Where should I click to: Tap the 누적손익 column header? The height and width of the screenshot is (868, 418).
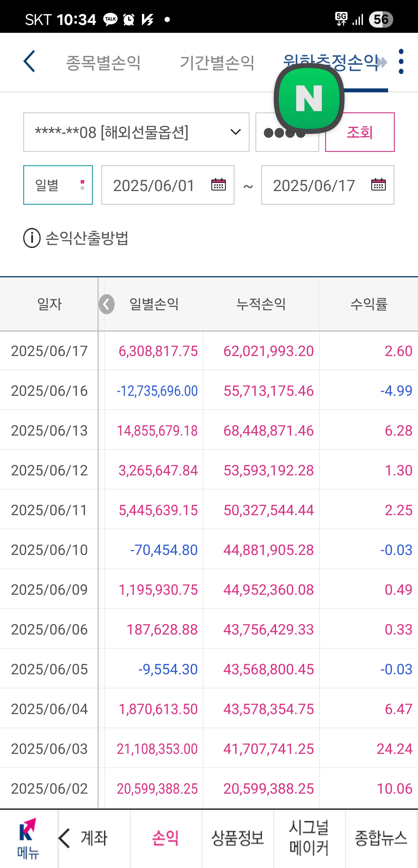coord(261,304)
